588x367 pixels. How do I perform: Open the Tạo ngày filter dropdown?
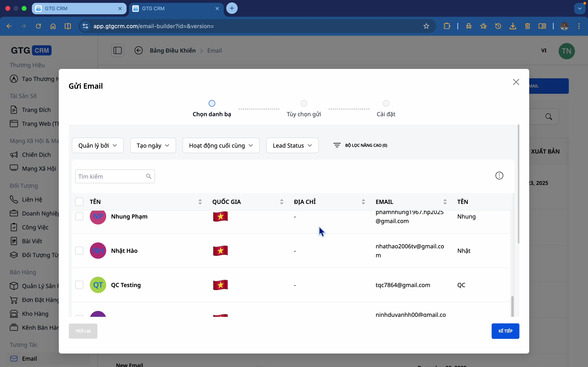pos(153,145)
